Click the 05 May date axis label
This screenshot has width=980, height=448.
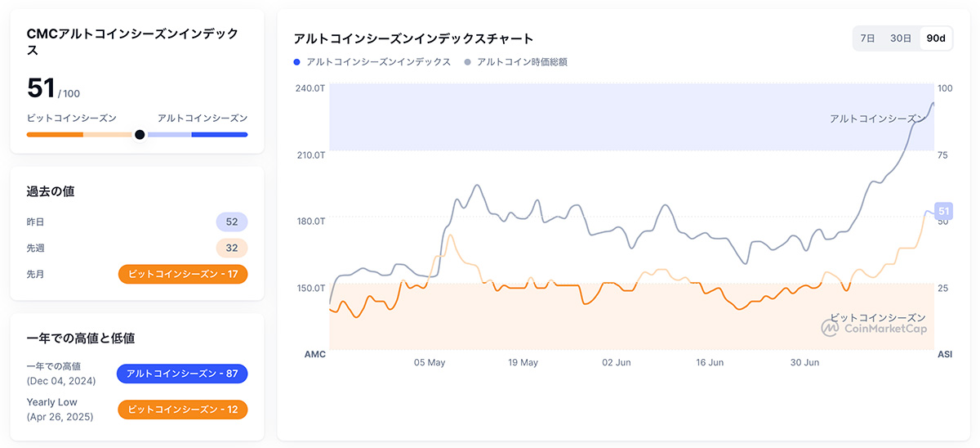click(430, 362)
